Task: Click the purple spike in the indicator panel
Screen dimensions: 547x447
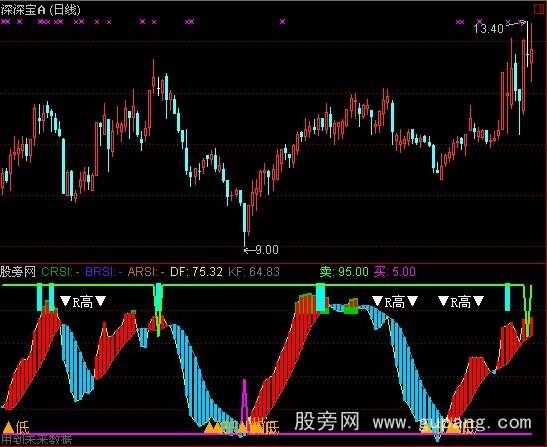Action: pos(245,405)
